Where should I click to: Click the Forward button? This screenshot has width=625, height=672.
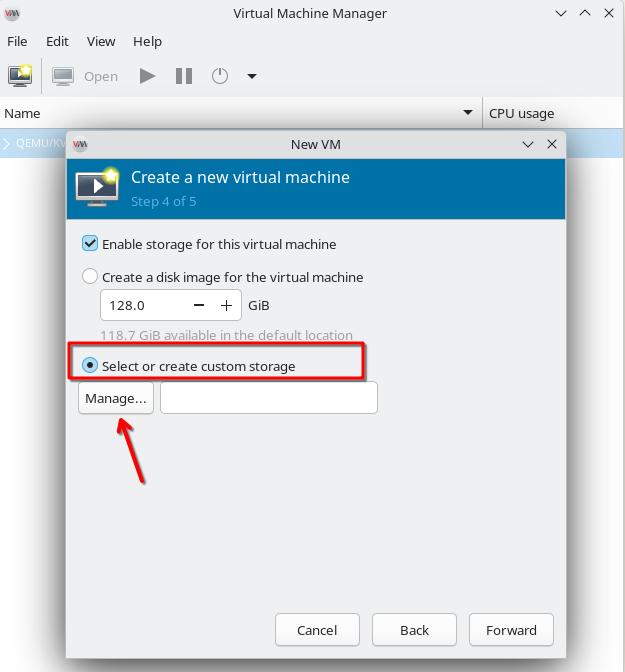pos(511,630)
